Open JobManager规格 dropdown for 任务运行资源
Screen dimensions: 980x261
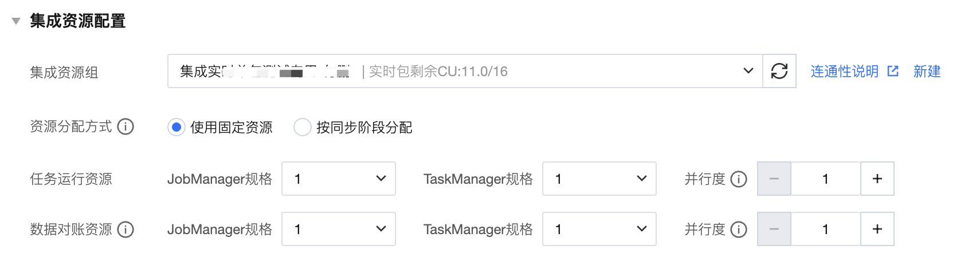(x=338, y=179)
